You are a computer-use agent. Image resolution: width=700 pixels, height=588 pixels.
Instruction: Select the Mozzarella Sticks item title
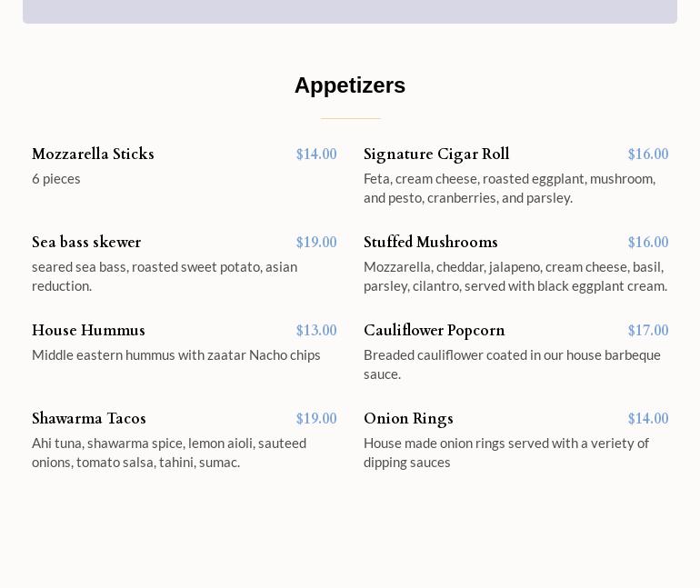[x=93, y=154]
